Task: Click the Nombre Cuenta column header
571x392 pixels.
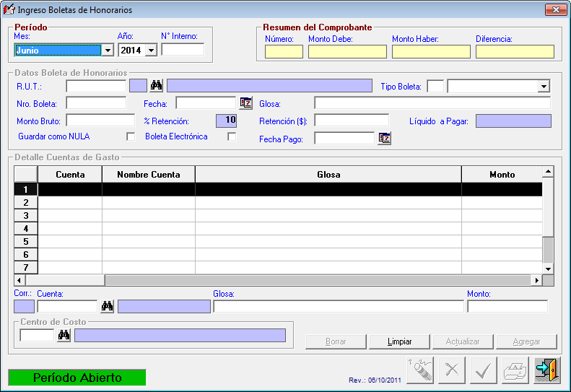Action: pyautogui.click(x=149, y=174)
